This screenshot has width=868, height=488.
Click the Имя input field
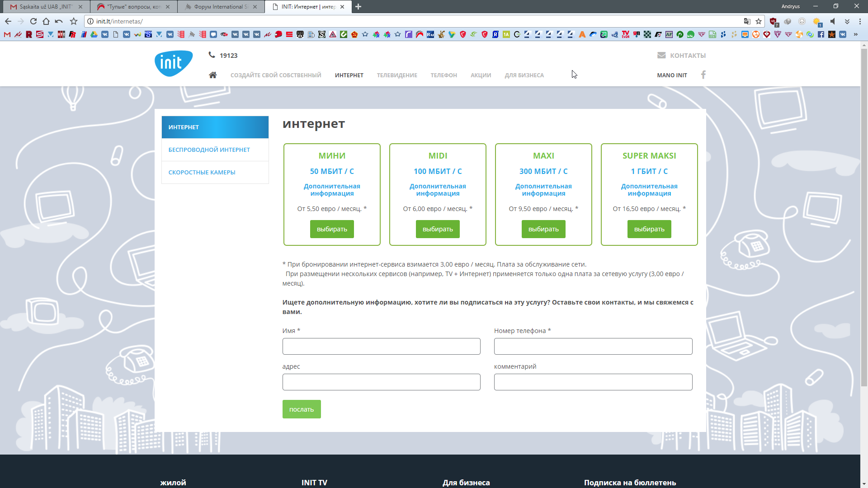pos(381,347)
